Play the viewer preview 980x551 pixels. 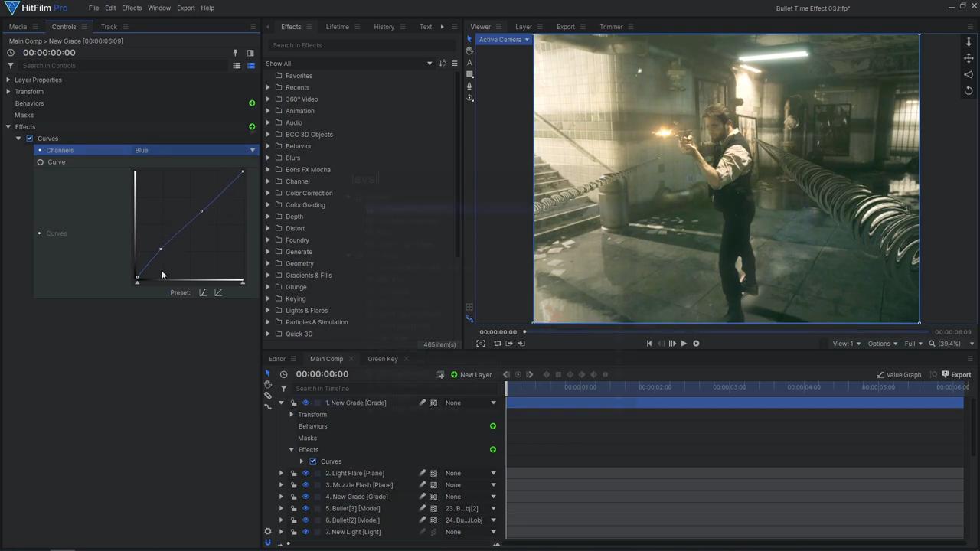pyautogui.click(x=684, y=344)
